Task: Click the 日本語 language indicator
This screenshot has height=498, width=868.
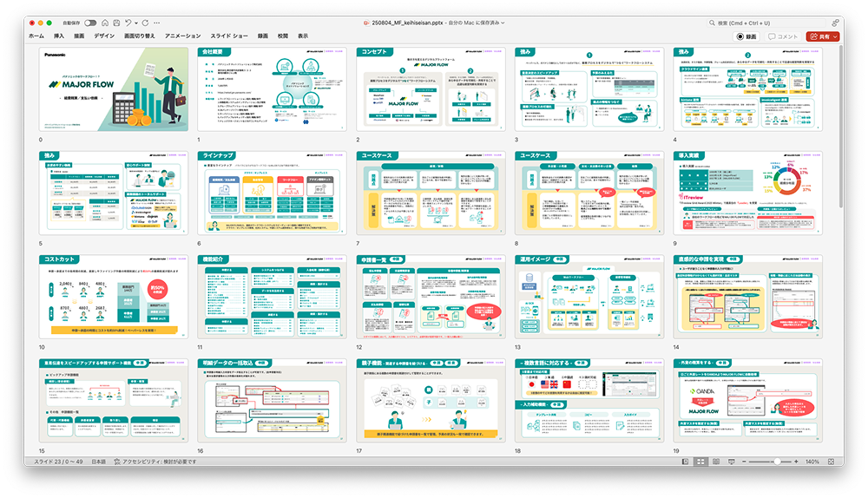Action: coord(99,462)
